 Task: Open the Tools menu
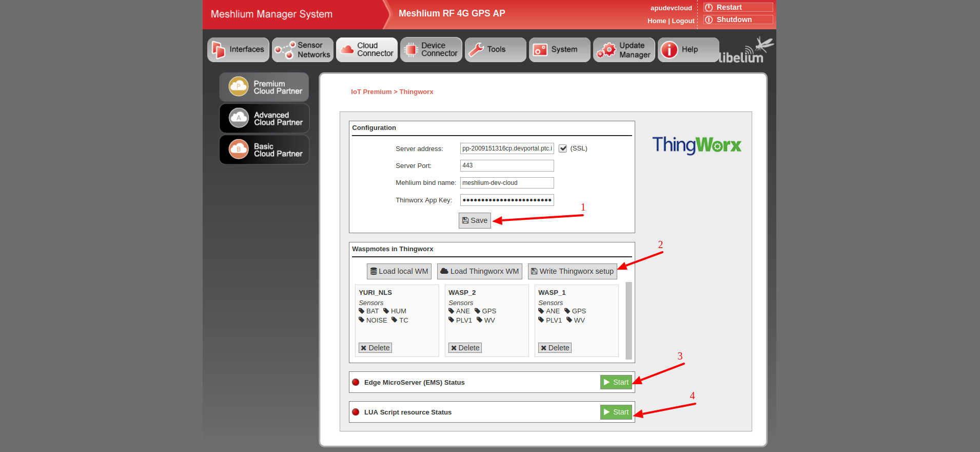point(496,50)
